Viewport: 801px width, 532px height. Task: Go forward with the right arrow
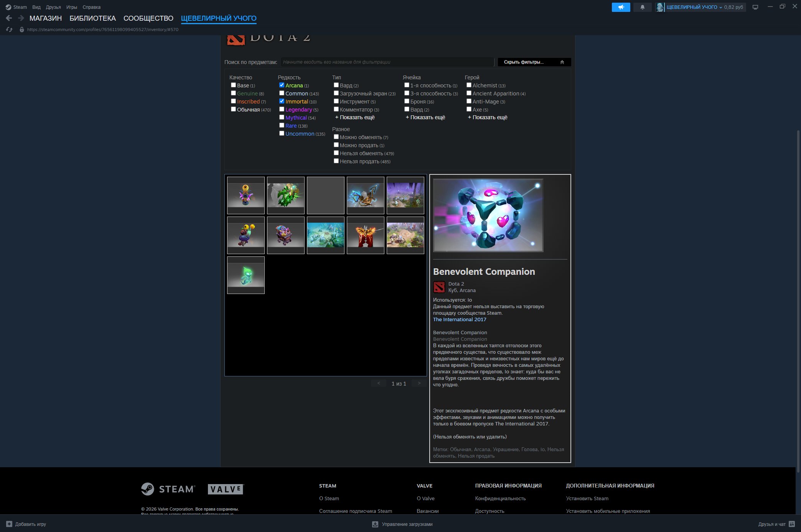coord(21,18)
